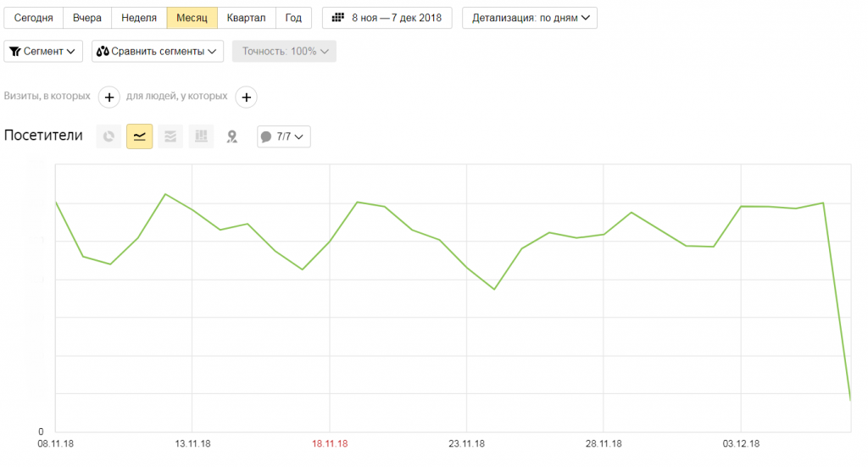Viewport: 868px width, 467px height.
Task: Click the scales icon on Сравнить сегменты
Action: tap(103, 52)
